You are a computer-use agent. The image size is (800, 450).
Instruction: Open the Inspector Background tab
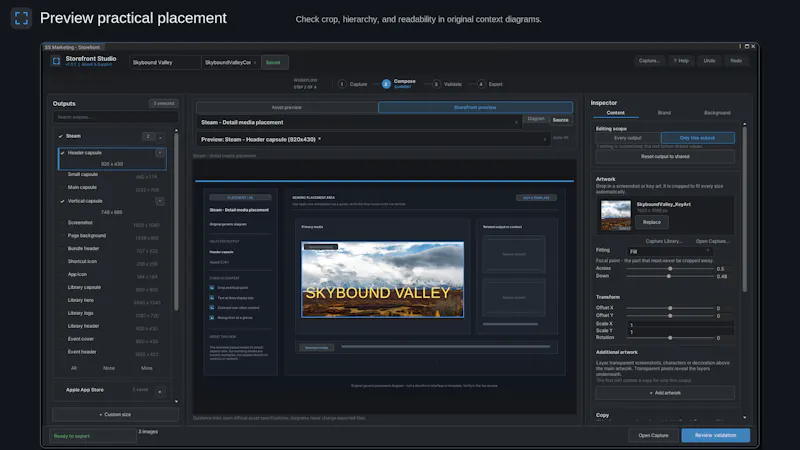(717, 113)
